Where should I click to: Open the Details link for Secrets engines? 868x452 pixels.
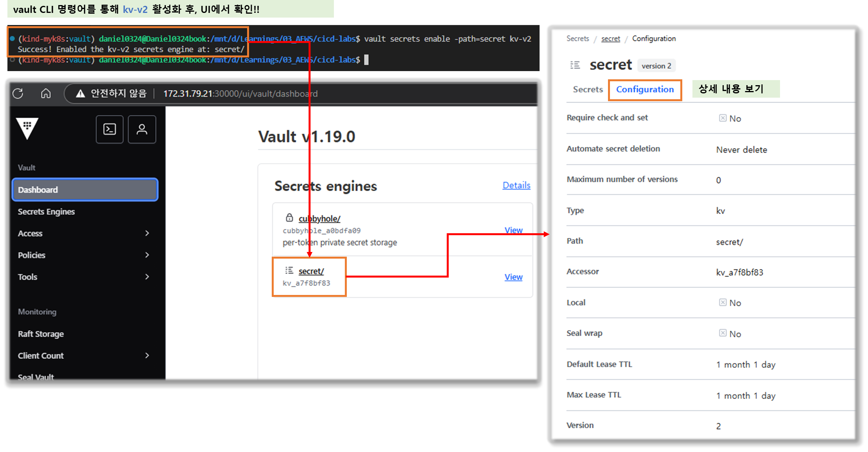516,185
